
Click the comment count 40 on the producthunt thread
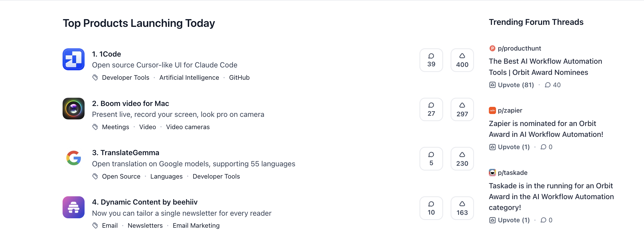[553, 85]
